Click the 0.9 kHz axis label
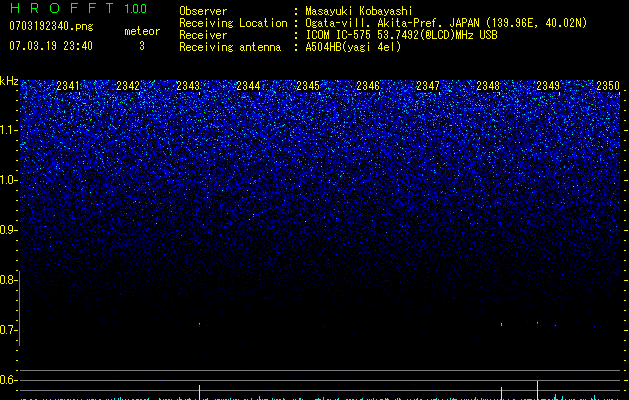This screenshot has height=400, width=629. point(8,230)
